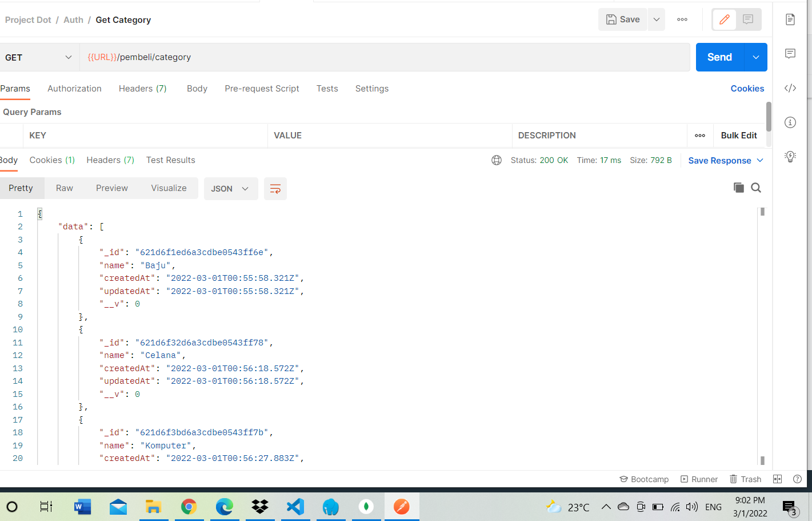Screen dimensions: 812x521
Task: Open Dropbox from the taskbar
Action: pyautogui.click(x=260, y=507)
